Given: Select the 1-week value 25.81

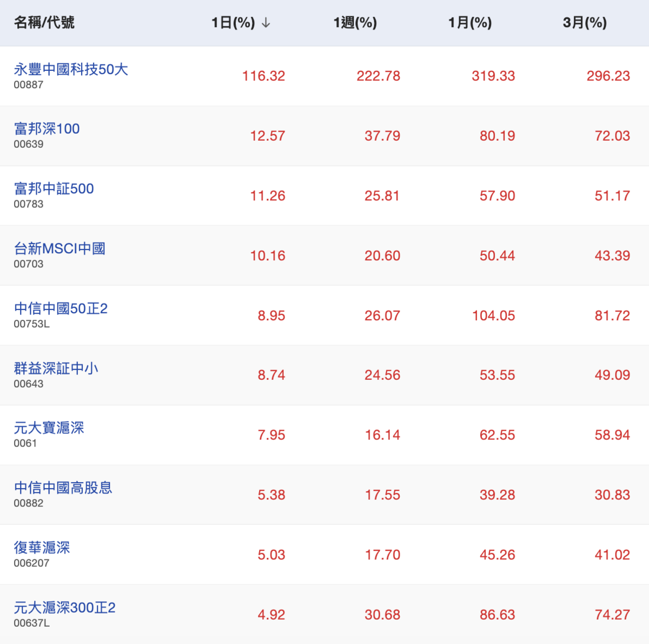Looking at the screenshot, I should [382, 196].
